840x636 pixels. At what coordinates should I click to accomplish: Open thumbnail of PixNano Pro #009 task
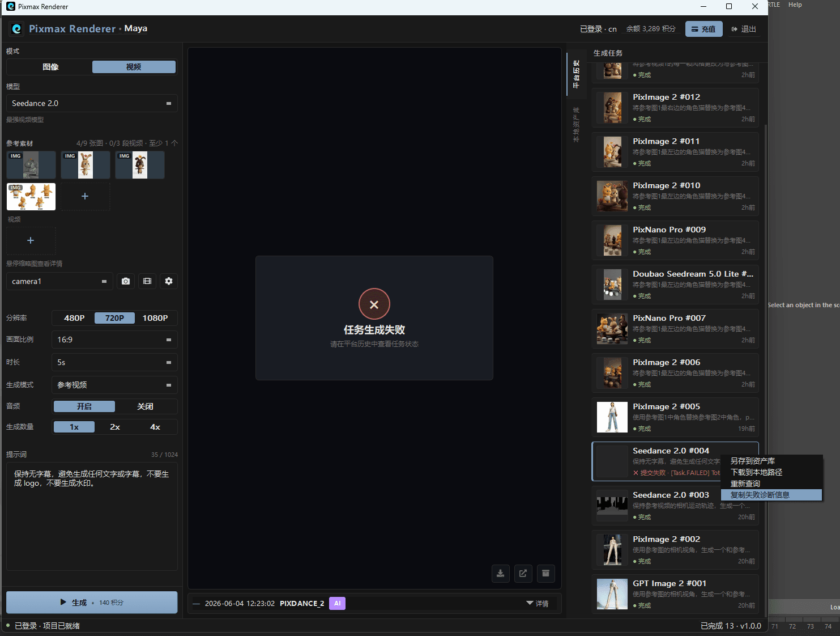click(612, 240)
